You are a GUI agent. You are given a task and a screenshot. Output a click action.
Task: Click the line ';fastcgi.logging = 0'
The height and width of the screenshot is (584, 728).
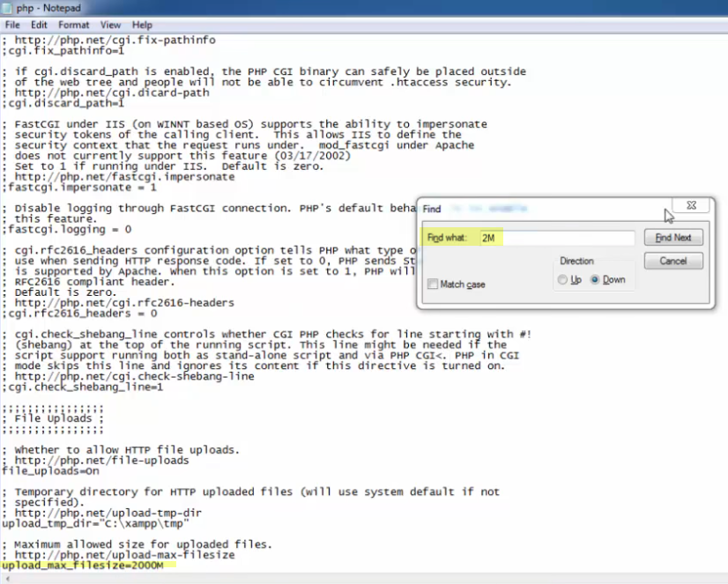pos(67,230)
